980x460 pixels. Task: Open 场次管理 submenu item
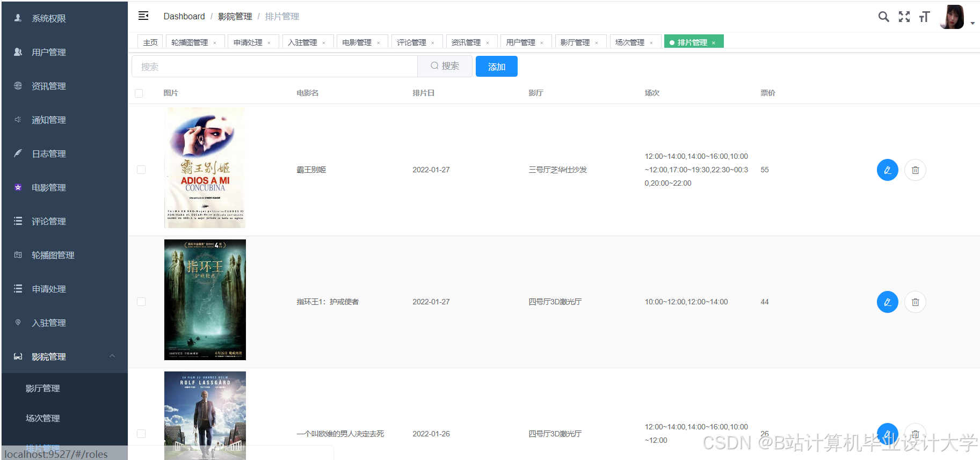64,418
